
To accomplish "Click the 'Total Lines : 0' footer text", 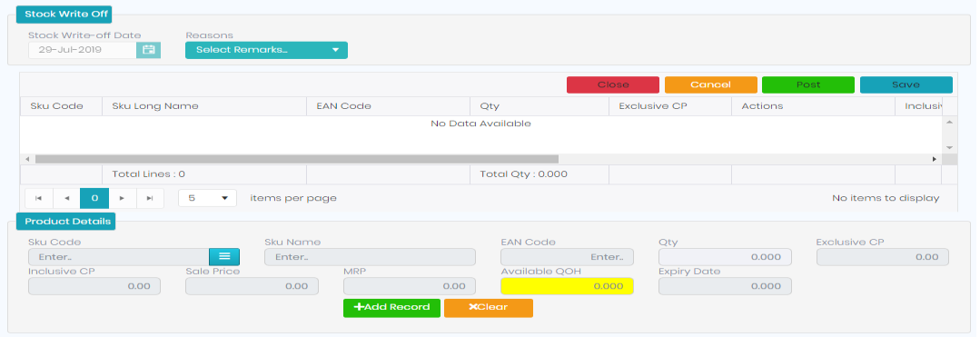I will pos(148,174).
